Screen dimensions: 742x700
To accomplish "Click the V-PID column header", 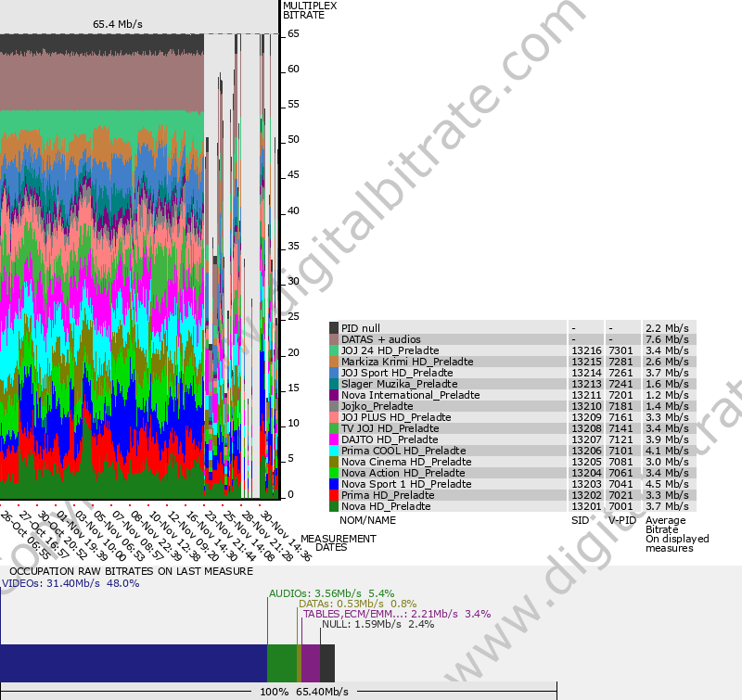I will pyautogui.click(x=622, y=520).
